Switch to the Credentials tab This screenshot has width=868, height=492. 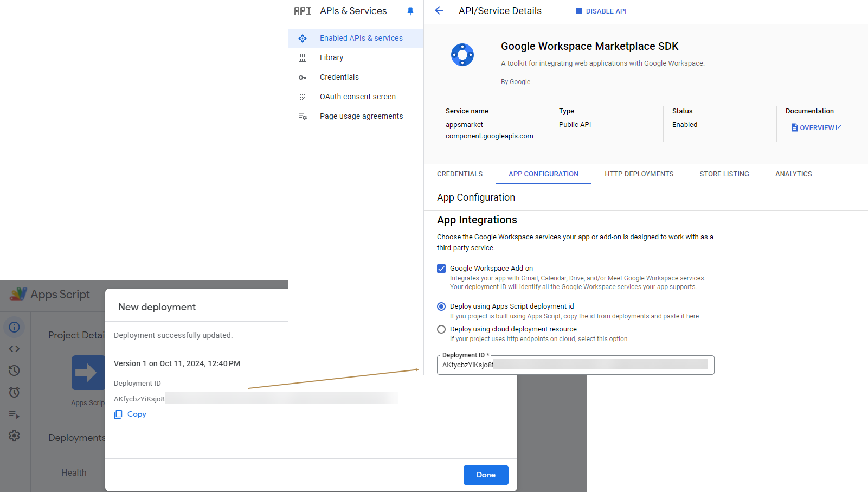point(460,174)
